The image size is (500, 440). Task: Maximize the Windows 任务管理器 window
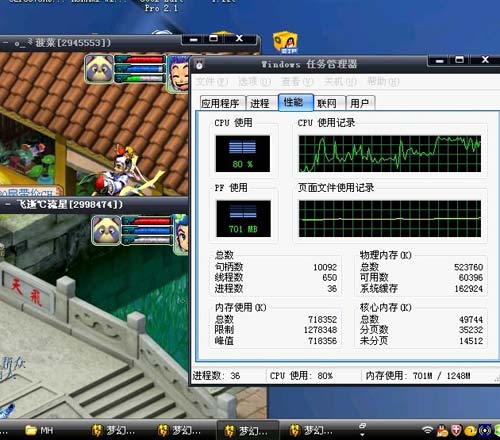460,60
